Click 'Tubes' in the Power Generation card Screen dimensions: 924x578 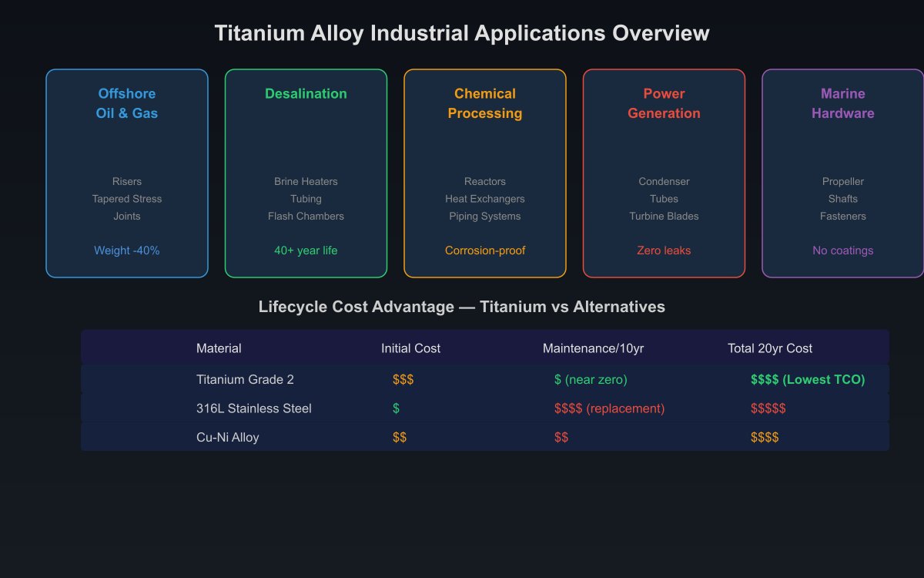pyautogui.click(x=664, y=199)
